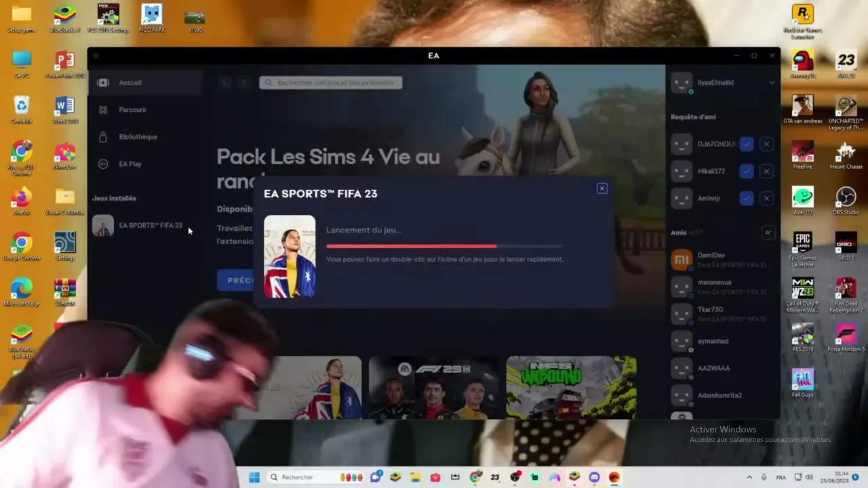Screen dimensions: 868x488
Task: Open friend DamiDev in friends list
Action: pos(723,260)
